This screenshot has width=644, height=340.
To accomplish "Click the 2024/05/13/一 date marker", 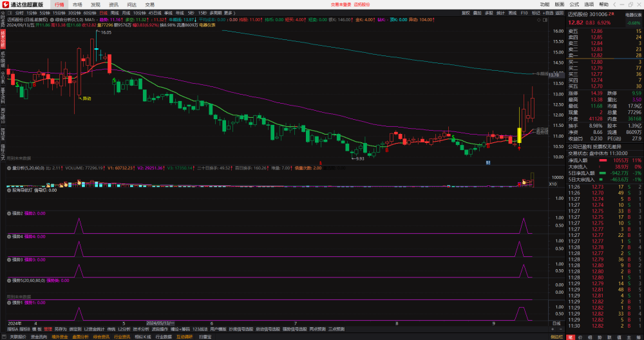I will [x=160, y=323].
